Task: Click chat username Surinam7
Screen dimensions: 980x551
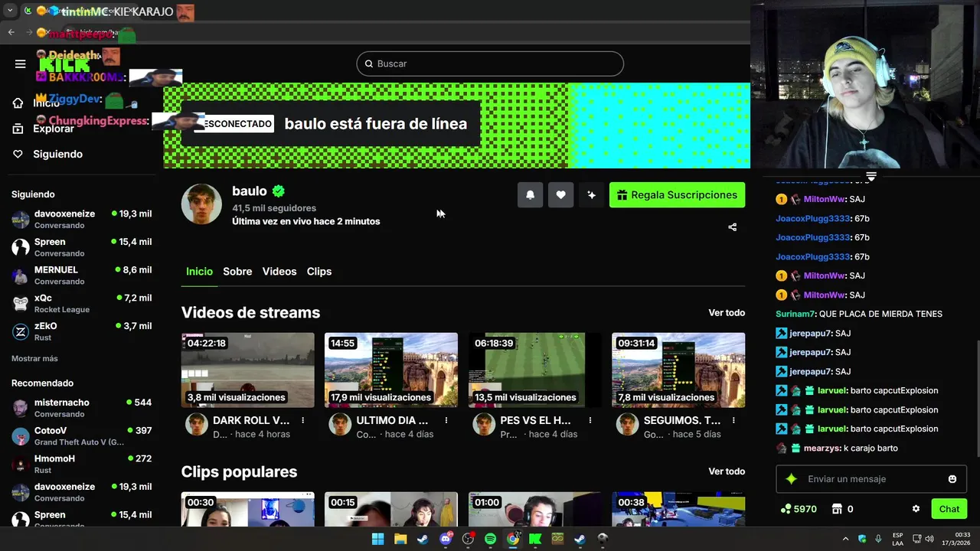Action: pos(795,314)
